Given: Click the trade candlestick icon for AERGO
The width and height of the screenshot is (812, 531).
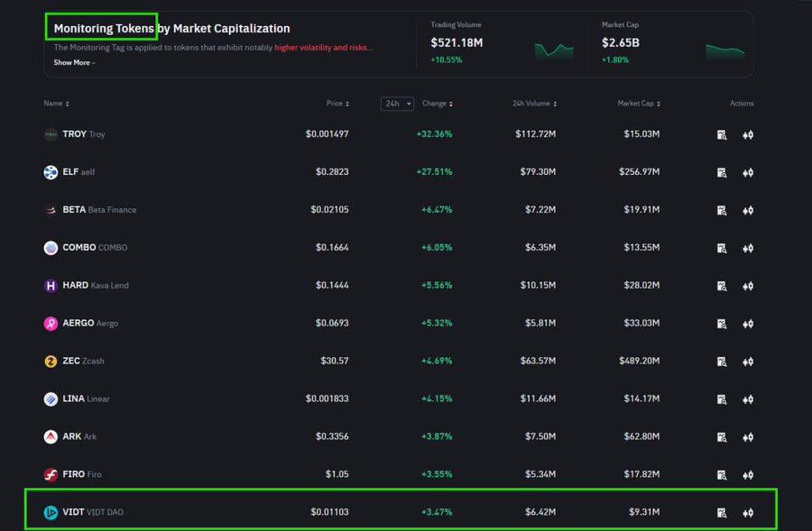Looking at the screenshot, I should click(748, 324).
